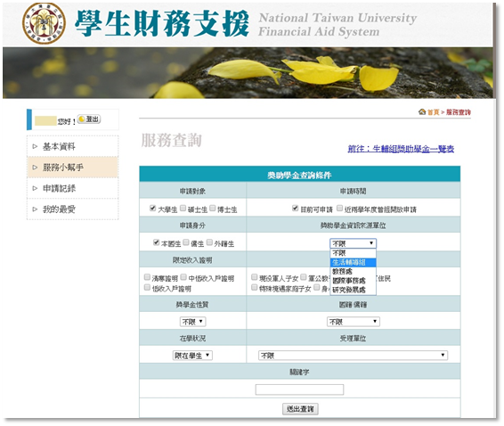Viewport: 504px width, 426px height.
Task: Check the 中低收入戶證明 checkbox
Action: coord(183,277)
